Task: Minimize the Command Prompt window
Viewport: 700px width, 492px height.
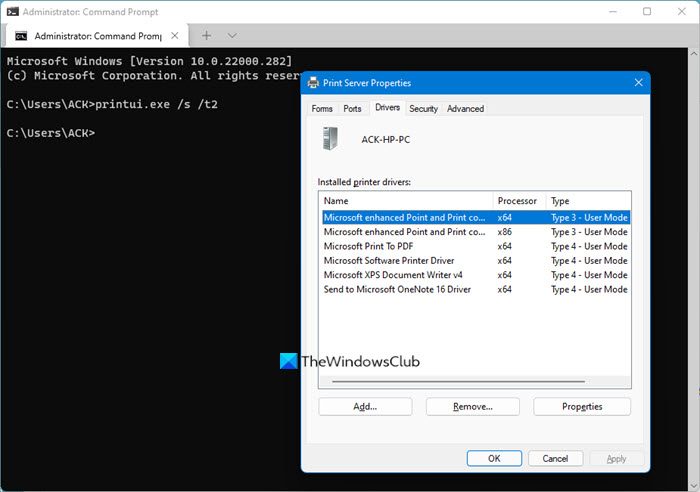Action: (x=613, y=12)
